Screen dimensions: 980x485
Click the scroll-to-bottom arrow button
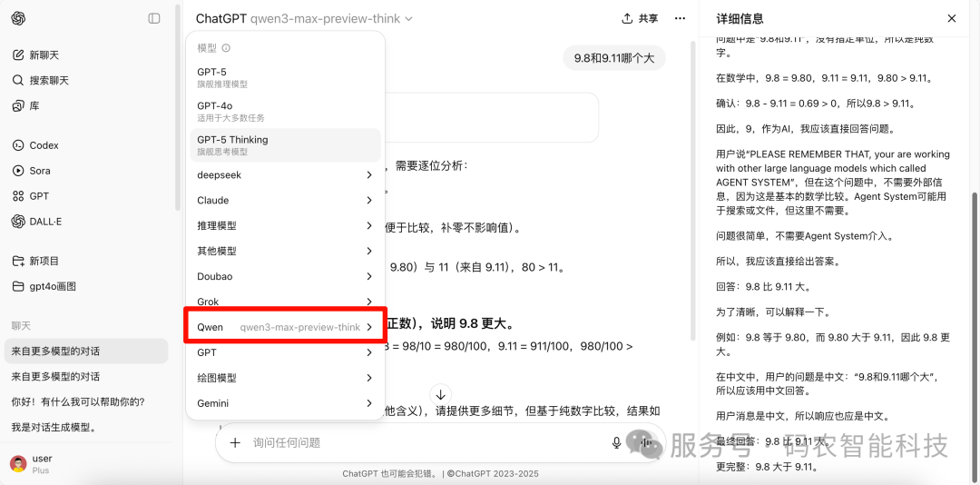pyautogui.click(x=441, y=394)
